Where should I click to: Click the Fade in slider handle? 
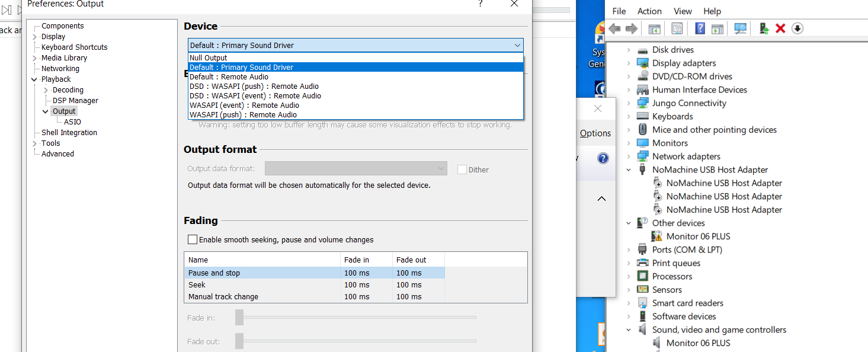click(239, 318)
